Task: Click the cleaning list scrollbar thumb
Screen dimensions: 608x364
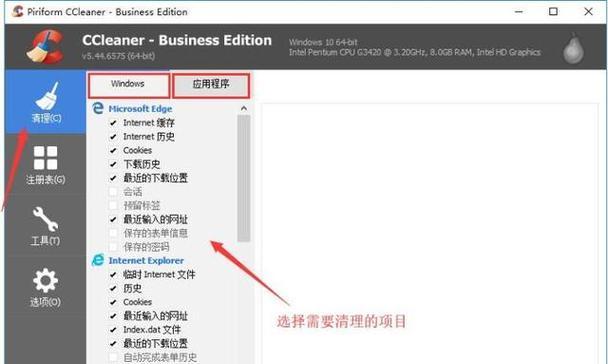Action: point(244,178)
